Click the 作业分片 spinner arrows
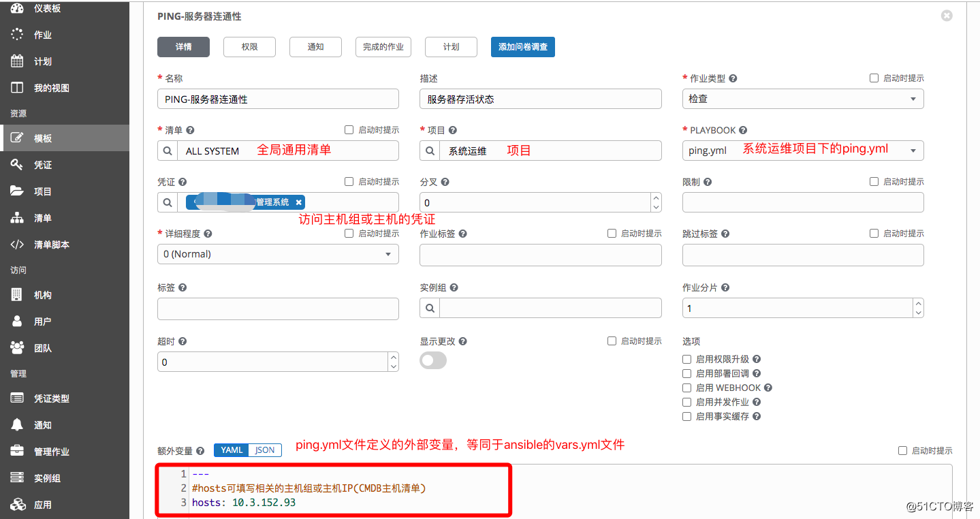The height and width of the screenshot is (519, 980). pyautogui.click(x=919, y=308)
